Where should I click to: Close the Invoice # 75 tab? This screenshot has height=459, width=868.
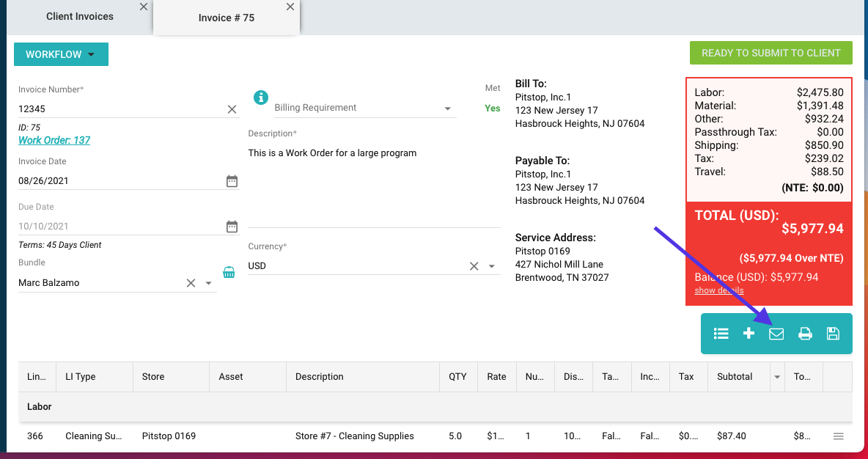tap(290, 7)
